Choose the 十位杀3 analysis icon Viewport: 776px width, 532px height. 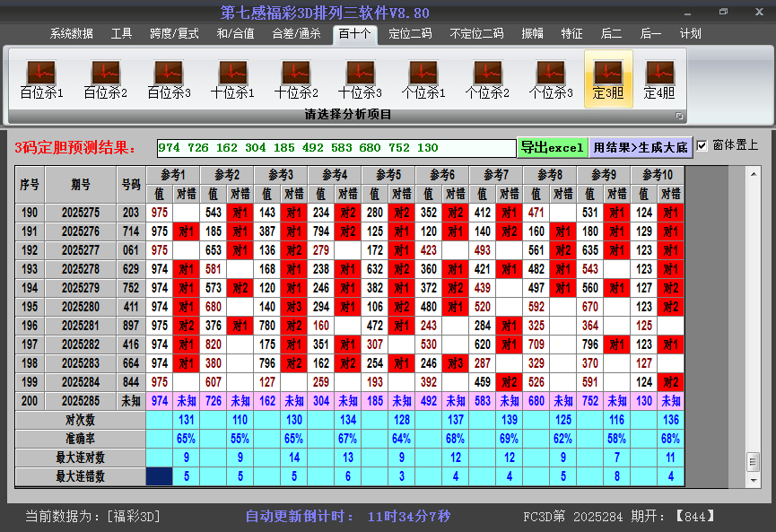pos(360,79)
